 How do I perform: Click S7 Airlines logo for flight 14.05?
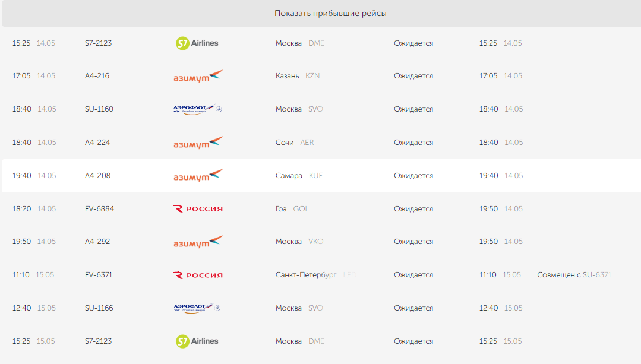click(x=197, y=43)
